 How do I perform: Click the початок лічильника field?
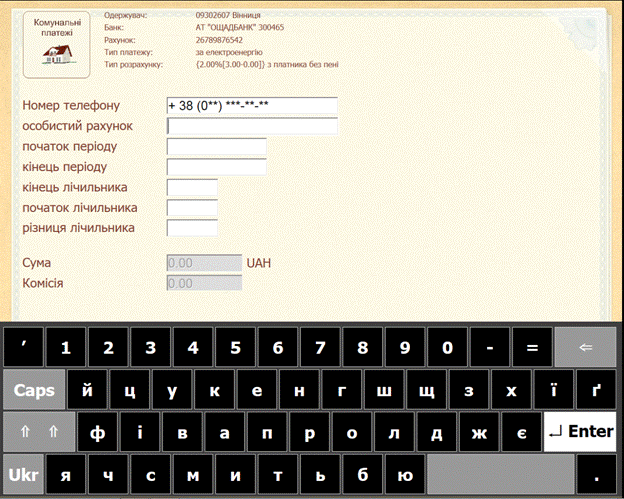tap(192, 208)
